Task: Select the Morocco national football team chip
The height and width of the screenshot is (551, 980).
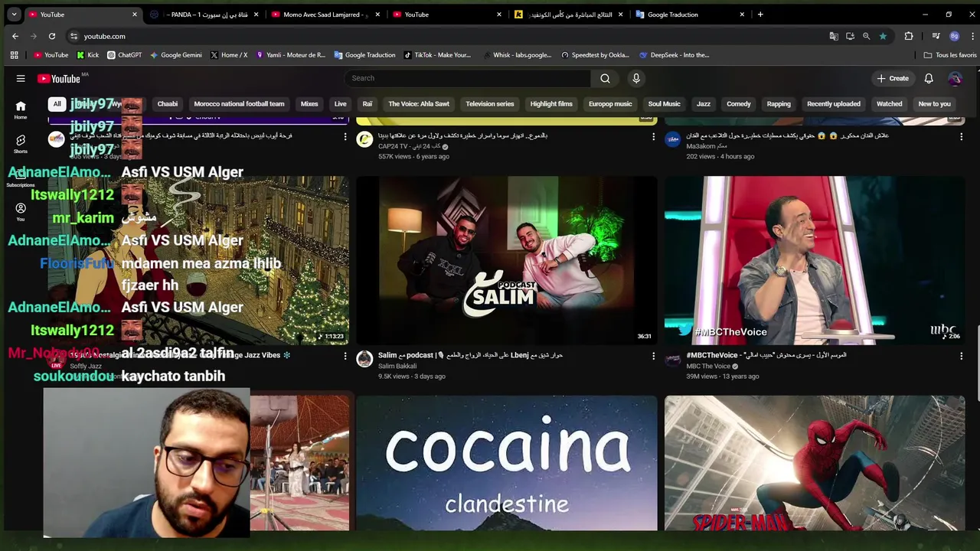Action: [x=239, y=104]
